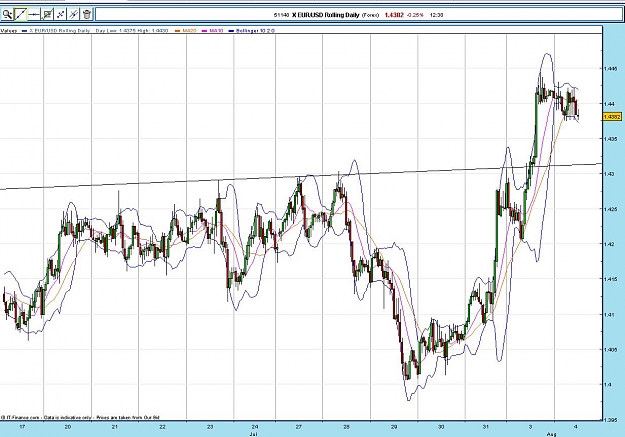Screen dimensions: 625x437
Task: Click date label 3 on time axis
Action: click(x=531, y=427)
